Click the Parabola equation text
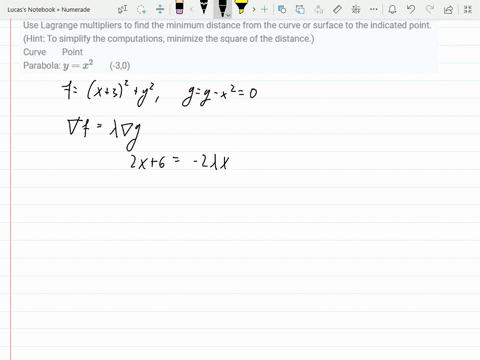 [x=58, y=65]
